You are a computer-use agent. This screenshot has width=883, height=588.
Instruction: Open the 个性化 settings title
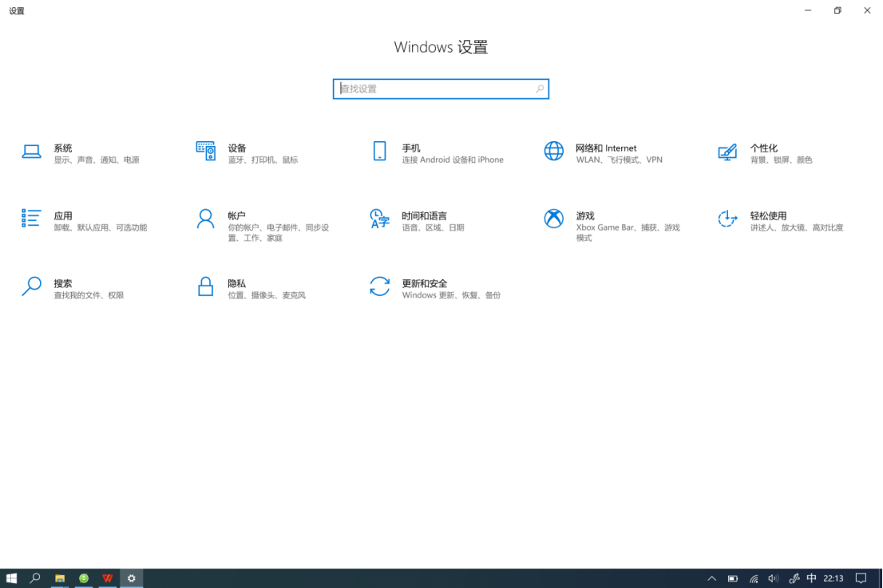point(763,148)
